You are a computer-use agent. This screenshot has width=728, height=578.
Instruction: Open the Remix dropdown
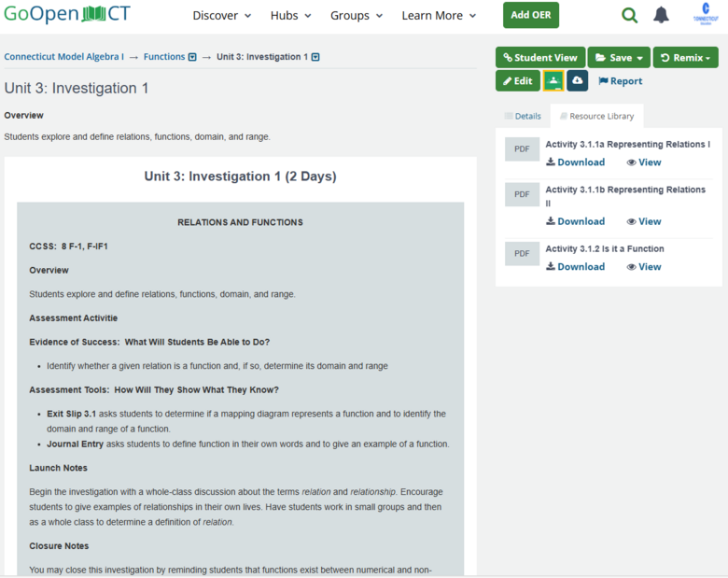click(x=685, y=58)
